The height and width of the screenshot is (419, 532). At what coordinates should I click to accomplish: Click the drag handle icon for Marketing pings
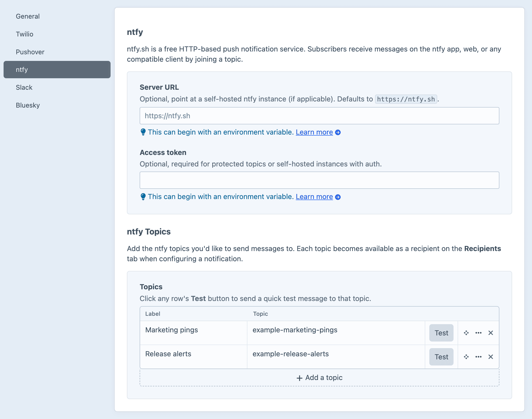[x=466, y=333]
